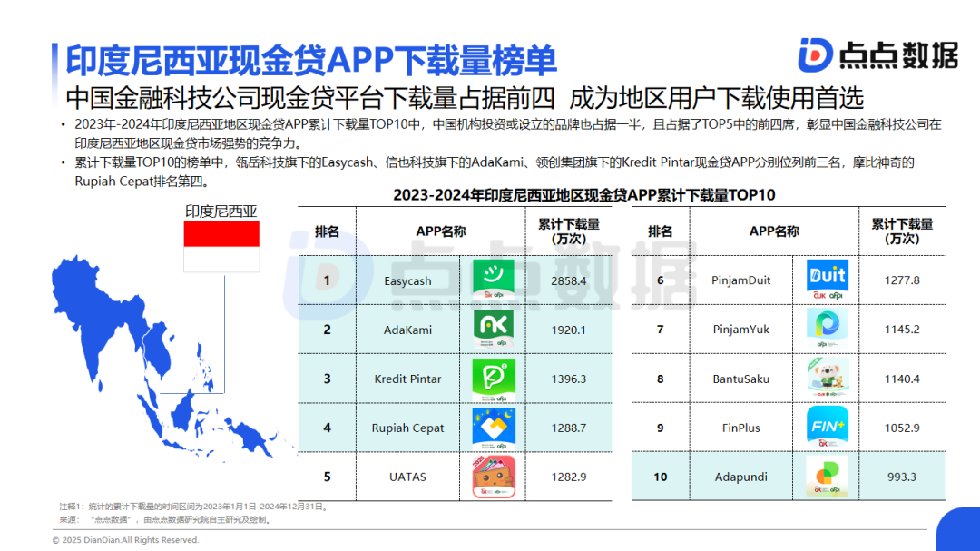Click the table title 2023-2024年...TOP10
The width and height of the screenshot is (980, 551).
point(583,195)
